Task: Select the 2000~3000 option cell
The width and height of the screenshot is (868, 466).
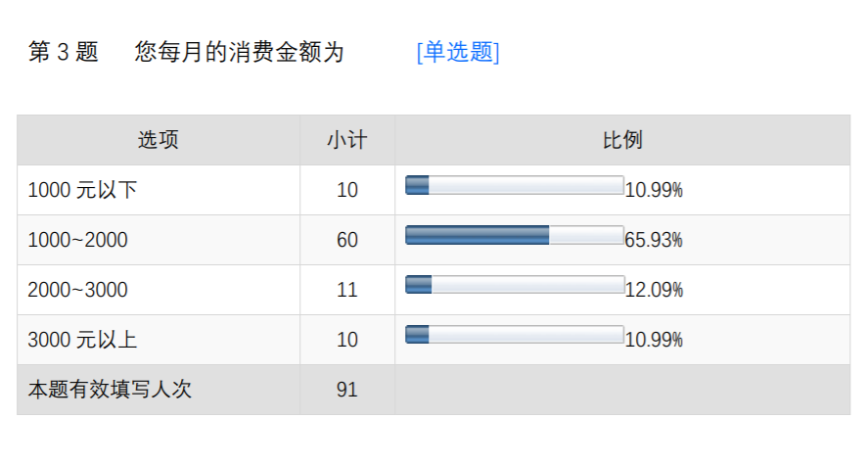Action: (x=77, y=290)
